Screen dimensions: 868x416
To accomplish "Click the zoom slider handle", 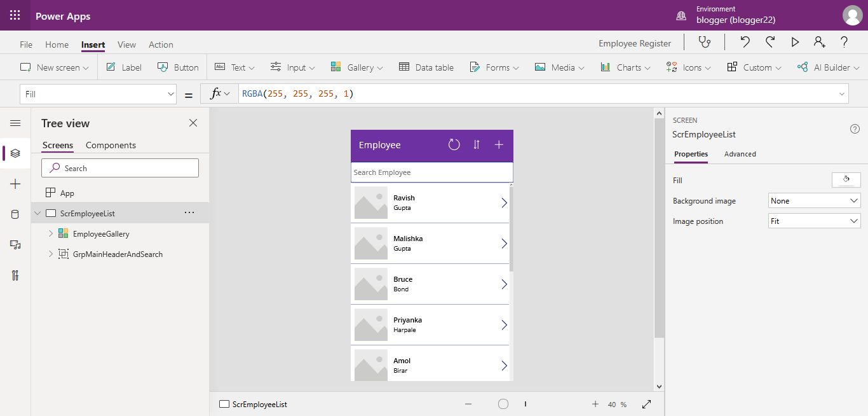I will [x=503, y=404].
